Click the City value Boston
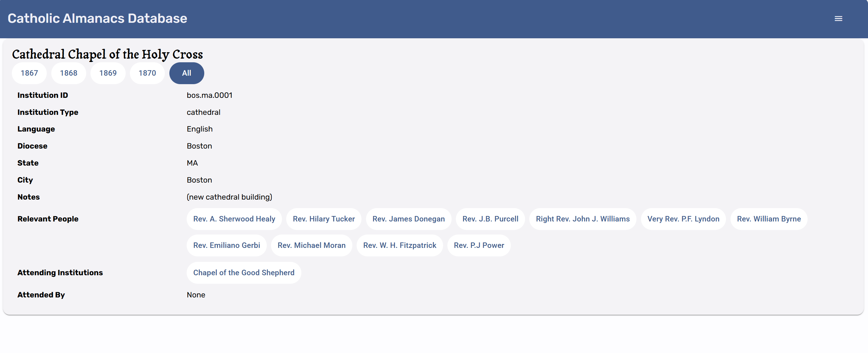The width and height of the screenshot is (868, 353). pos(199,180)
